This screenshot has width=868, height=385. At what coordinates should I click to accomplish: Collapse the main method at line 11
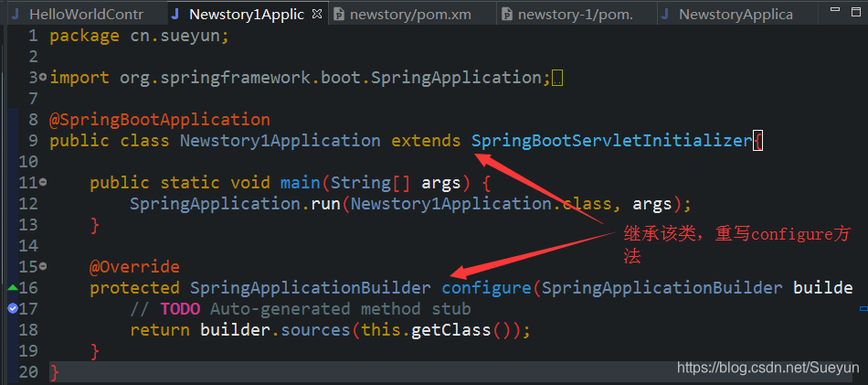click(43, 182)
